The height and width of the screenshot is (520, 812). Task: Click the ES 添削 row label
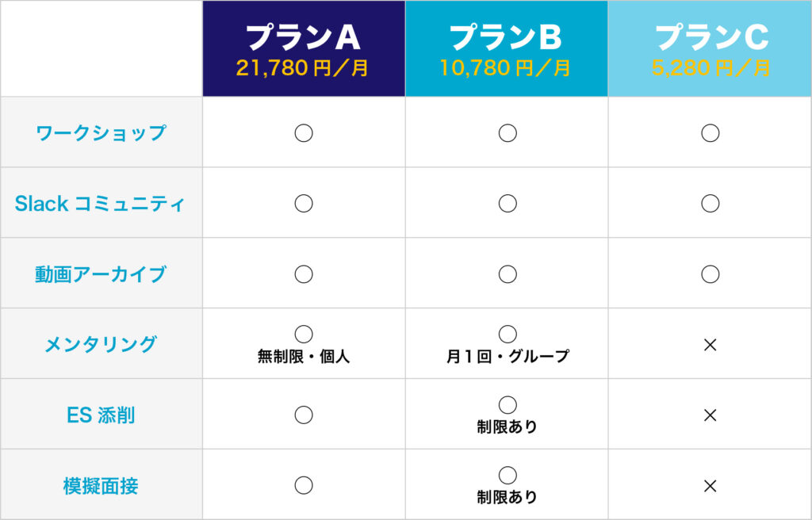click(101, 415)
